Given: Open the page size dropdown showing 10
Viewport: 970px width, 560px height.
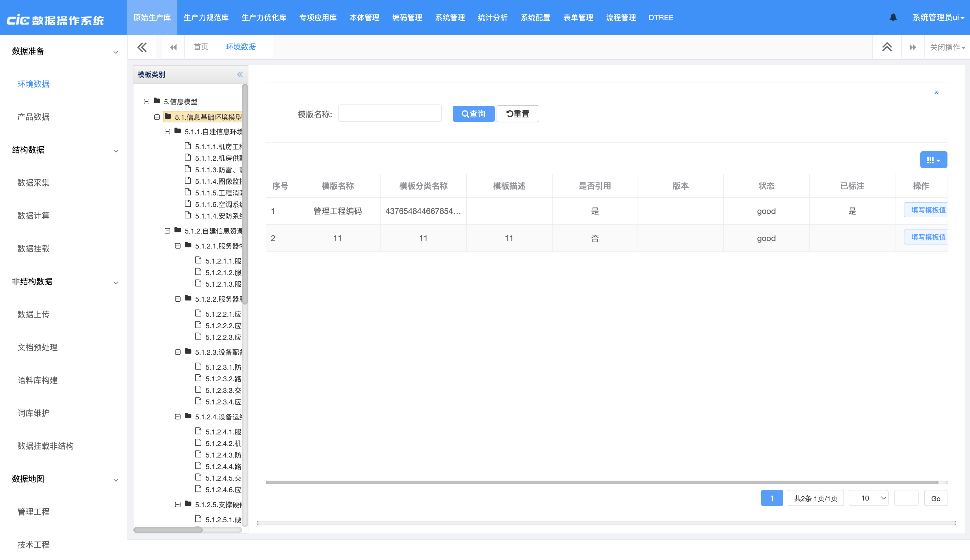Looking at the screenshot, I should click(868, 498).
